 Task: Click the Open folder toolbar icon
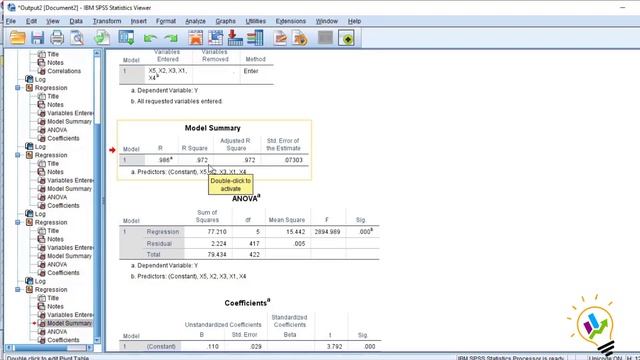[x=18, y=38]
